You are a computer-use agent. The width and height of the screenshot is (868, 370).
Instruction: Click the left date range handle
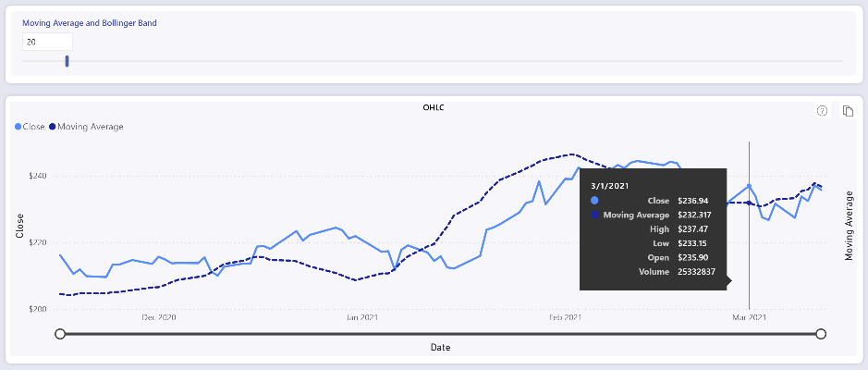(60, 333)
